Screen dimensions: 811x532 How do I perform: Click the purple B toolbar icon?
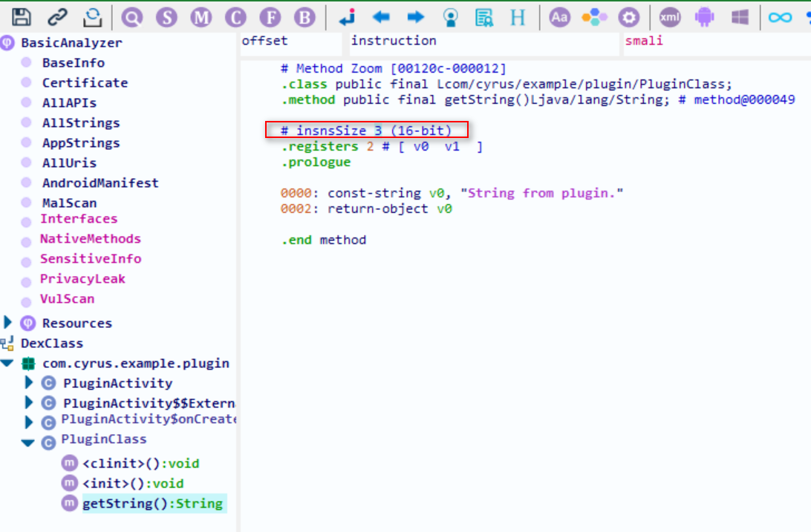coord(304,18)
